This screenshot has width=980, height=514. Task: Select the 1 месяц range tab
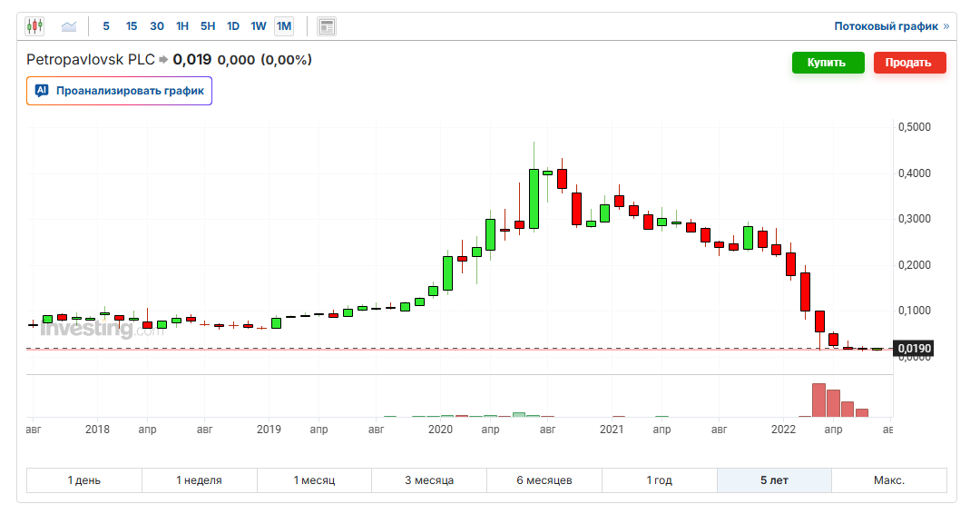pyautogui.click(x=314, y=480)
